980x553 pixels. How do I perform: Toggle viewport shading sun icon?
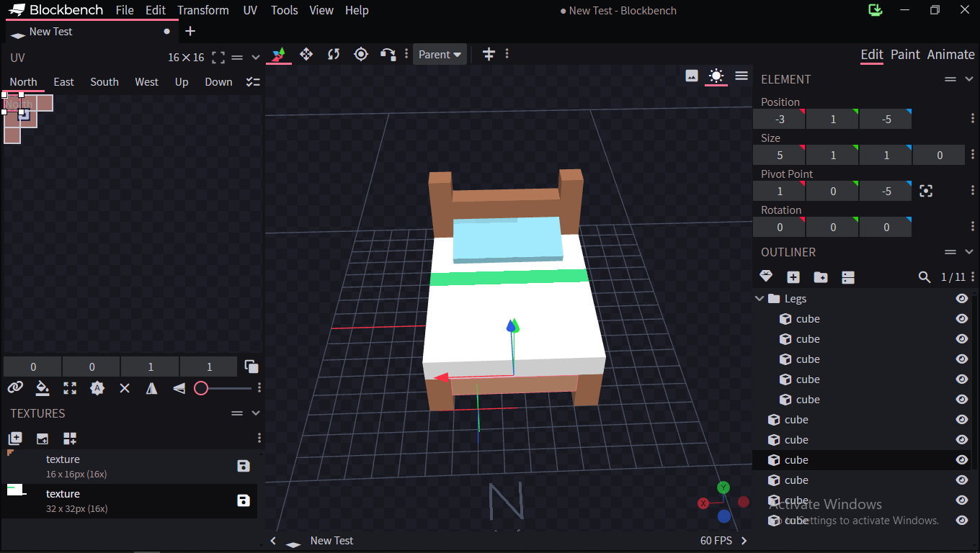click(716, 76)
